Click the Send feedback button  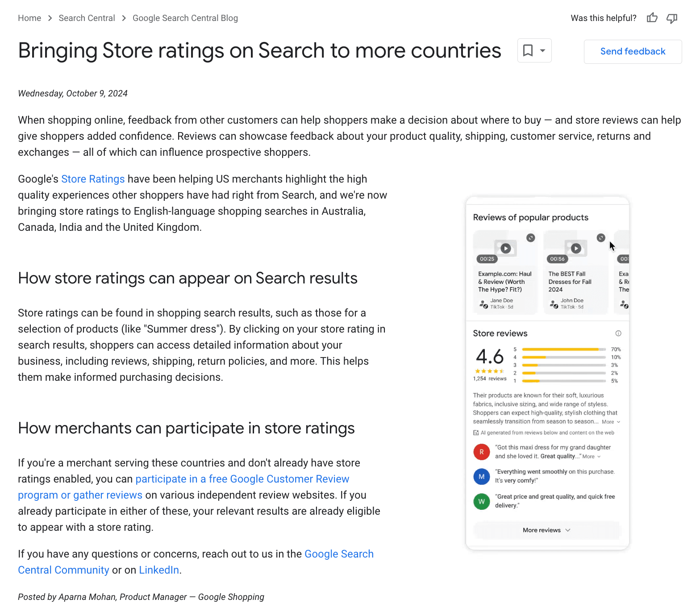633,51
